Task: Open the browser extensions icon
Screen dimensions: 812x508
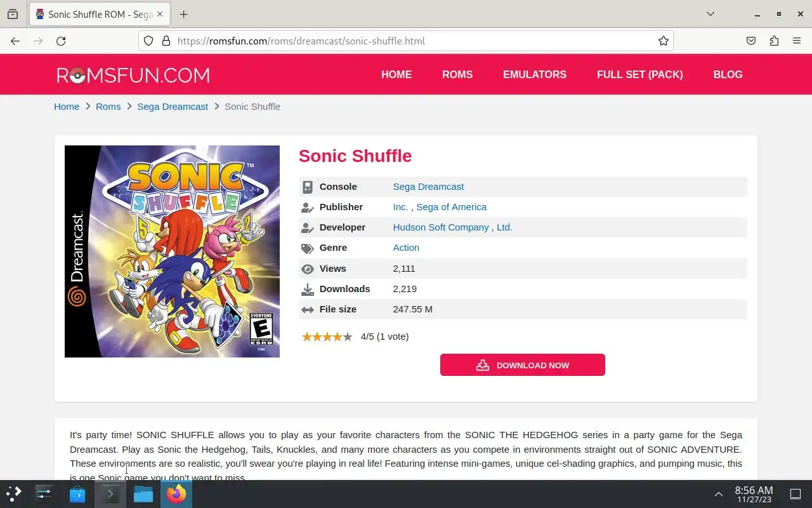Action: [x=774, y=41]
